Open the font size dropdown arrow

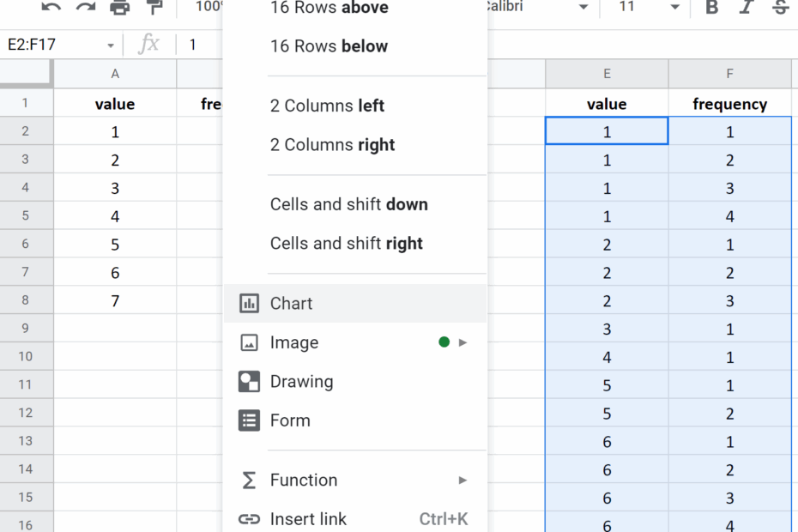point(674,7)
